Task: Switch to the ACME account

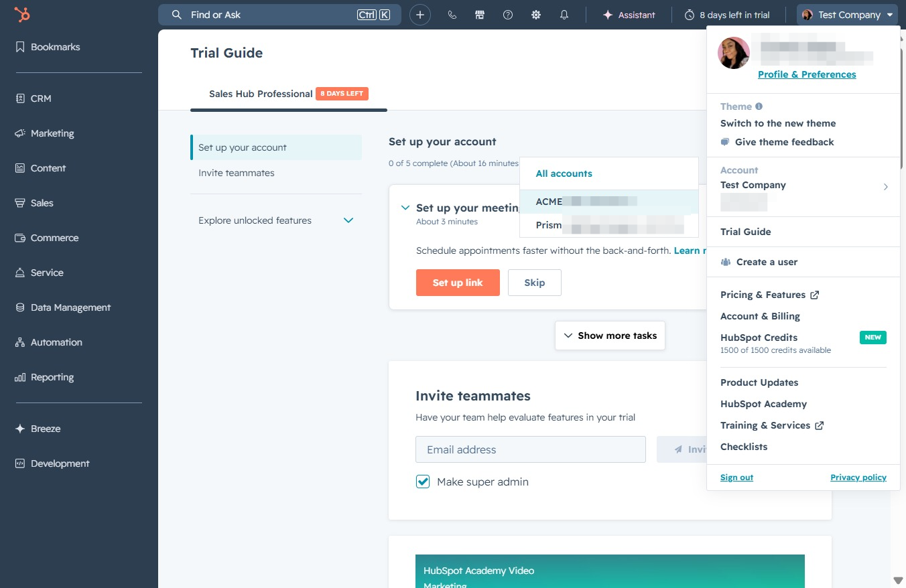Action: tap(608, 202)
